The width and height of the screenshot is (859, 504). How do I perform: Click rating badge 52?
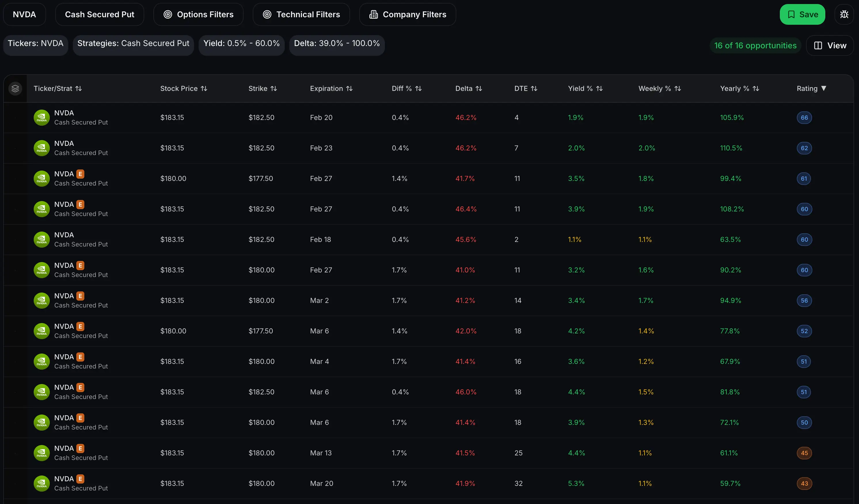805,331
